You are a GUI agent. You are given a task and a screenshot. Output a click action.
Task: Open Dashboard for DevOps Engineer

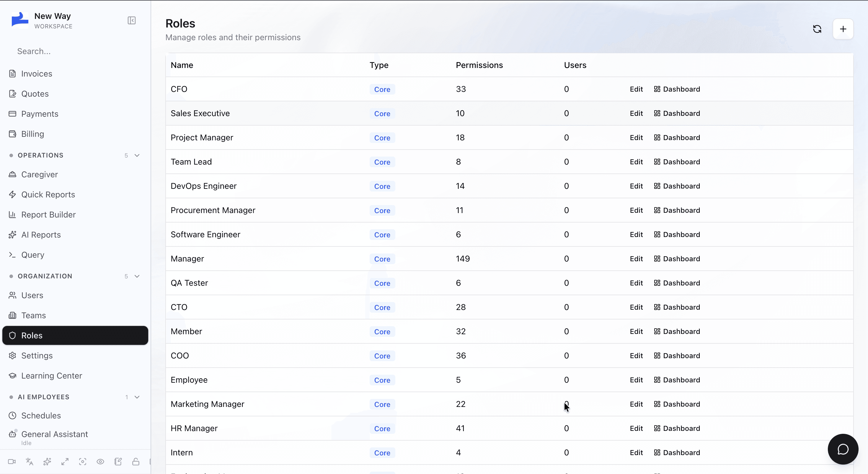click(x=677, y=186)
